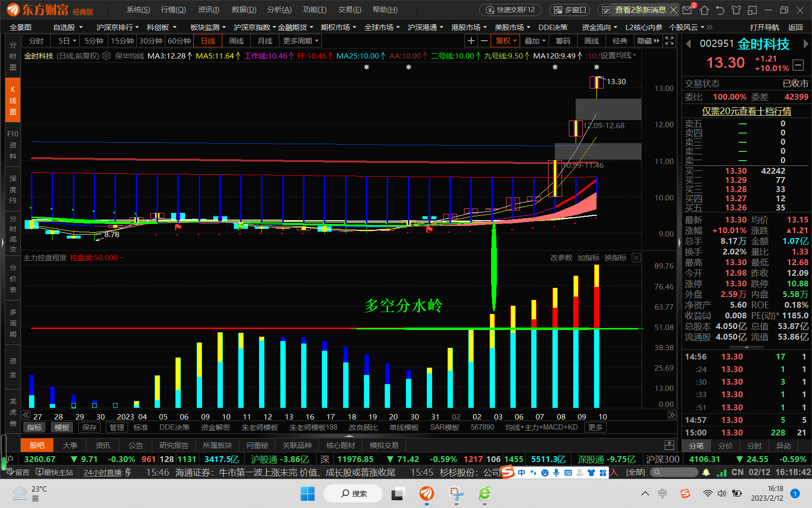Open the 仅需20元查看十档行情 link

pyautogui.click(x=746, y=111)
